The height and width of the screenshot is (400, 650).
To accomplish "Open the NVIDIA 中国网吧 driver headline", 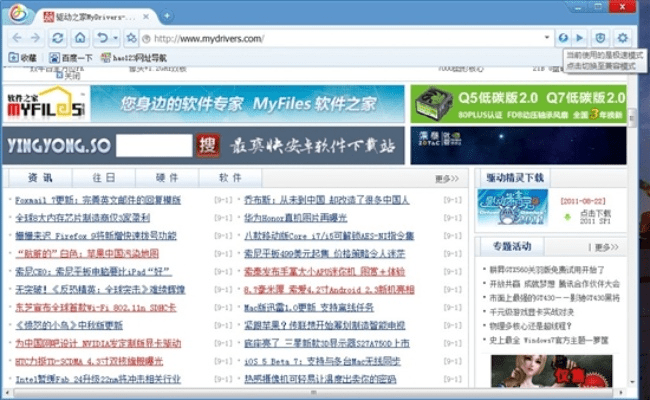I will (x=98, y=343).
